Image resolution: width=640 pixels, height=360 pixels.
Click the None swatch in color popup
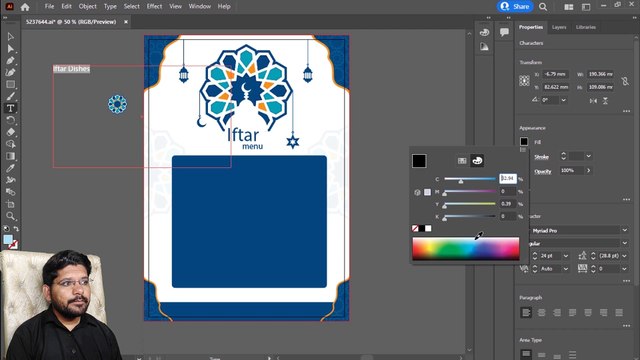click(x=415, y=229)
